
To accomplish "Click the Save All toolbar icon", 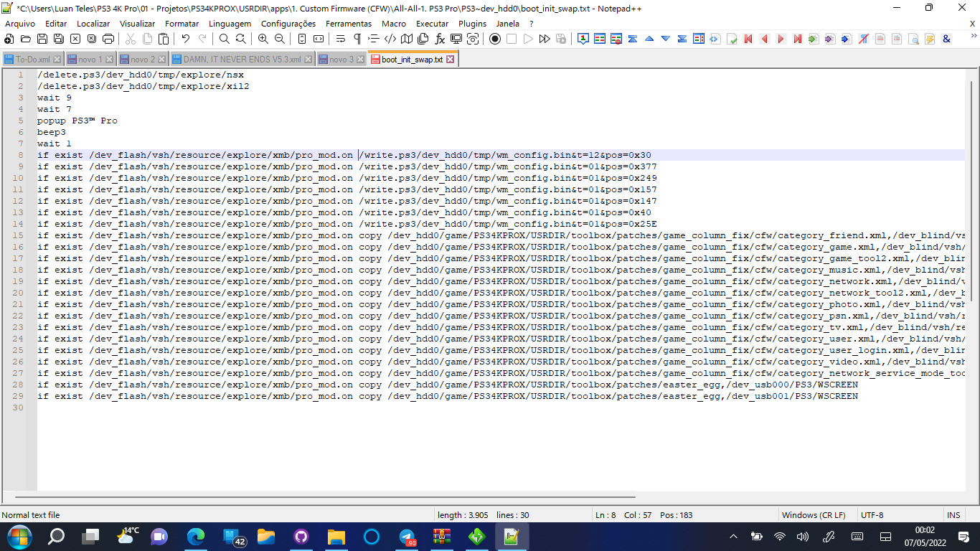I will coord(57,39).
